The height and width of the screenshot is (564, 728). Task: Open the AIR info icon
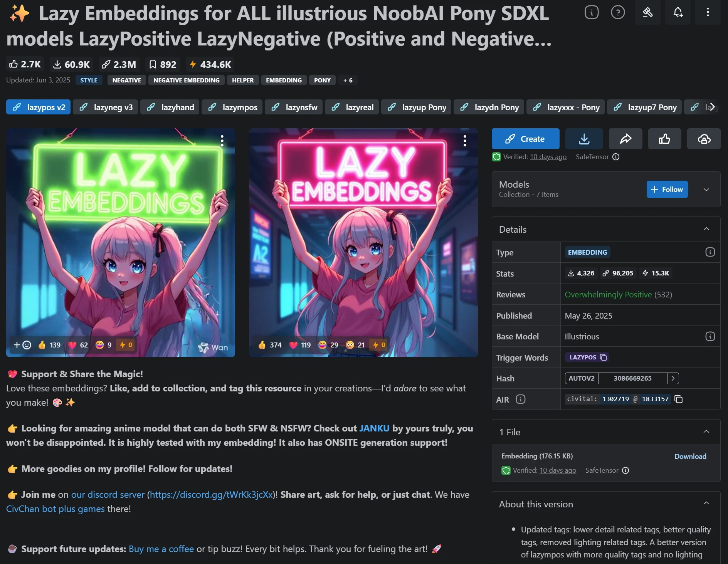pyautogui.click(x=521, y=399)
